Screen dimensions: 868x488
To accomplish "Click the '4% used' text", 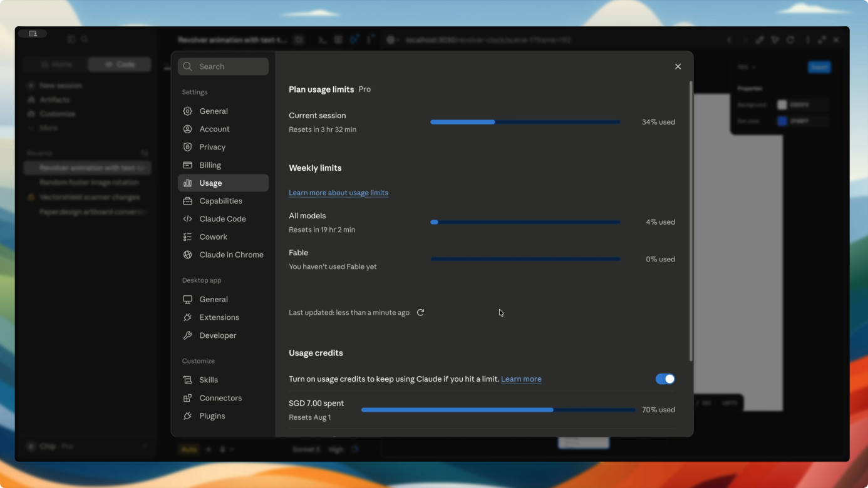I will click(660, 222).
